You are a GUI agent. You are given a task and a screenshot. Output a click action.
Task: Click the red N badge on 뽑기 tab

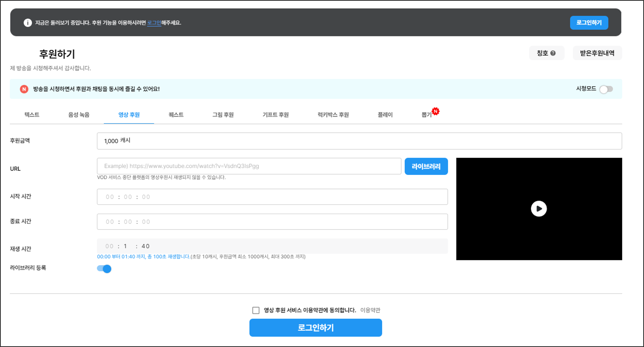click(435, 111)
